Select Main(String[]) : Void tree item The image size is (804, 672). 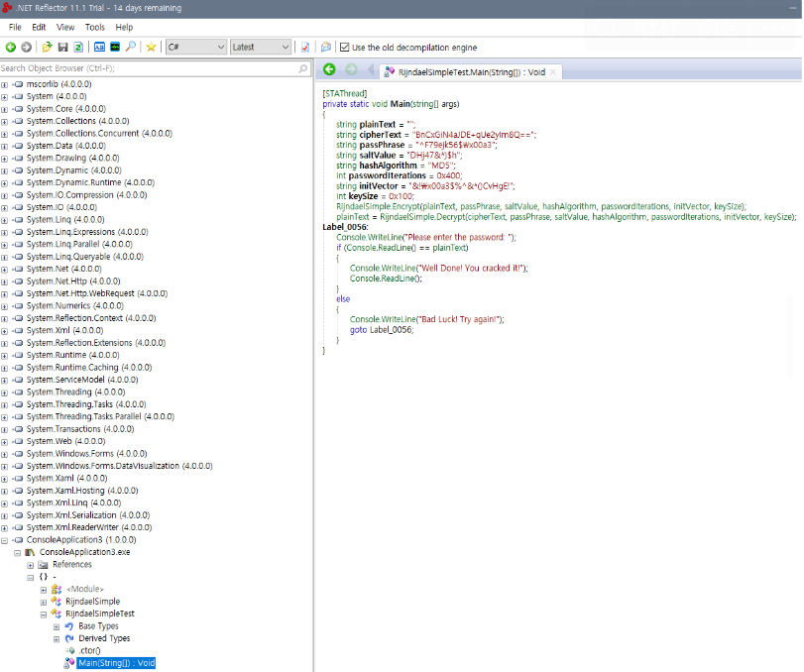tap(116, 663)
